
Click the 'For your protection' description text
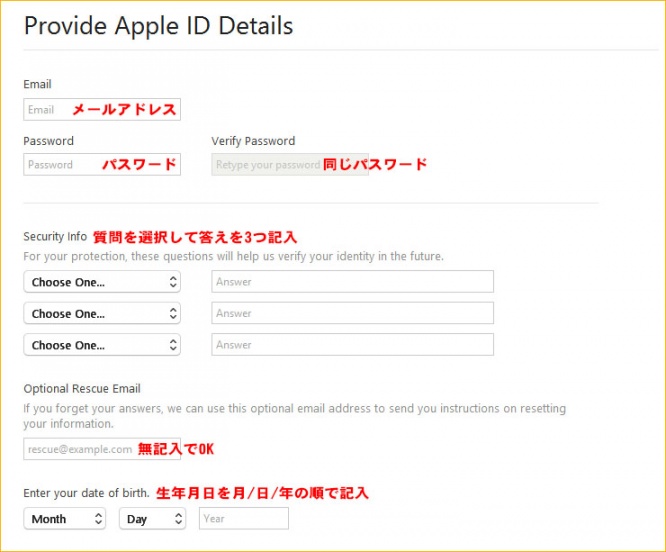click(x=234, y=256)
